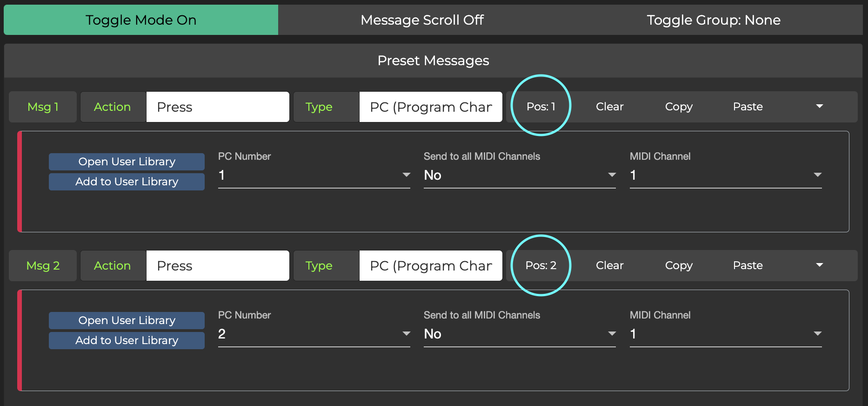Screen dimensions: 868x406
Task: Open Msg 1 Type dropdown
Action: coord(430,107)
